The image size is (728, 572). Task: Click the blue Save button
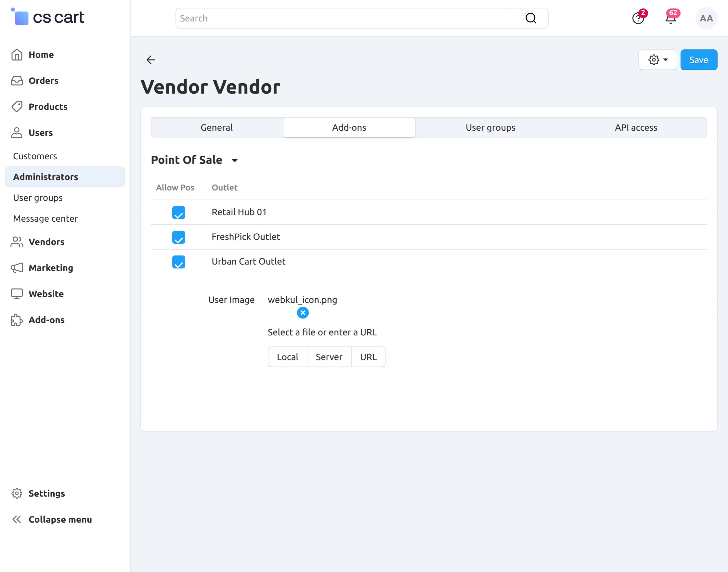[698, 60]
